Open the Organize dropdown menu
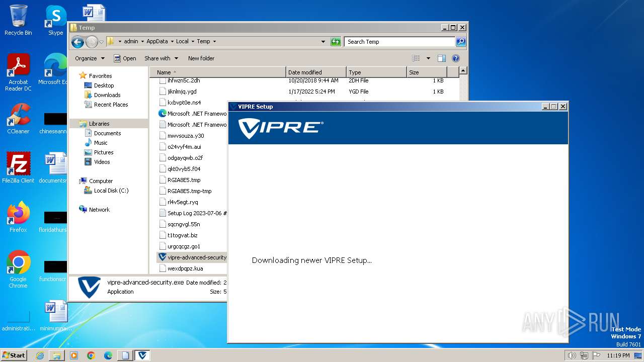 90,58
